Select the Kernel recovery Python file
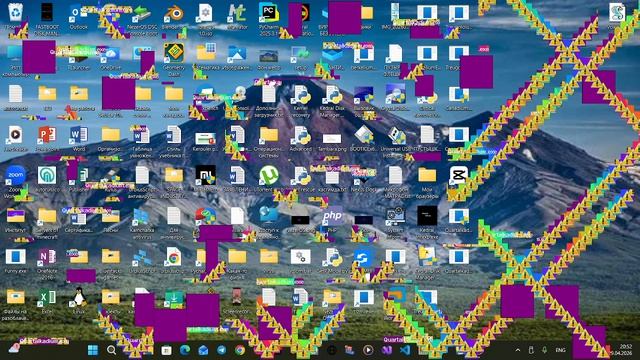Screen dimensions: 640x360 tap(300, 95)
